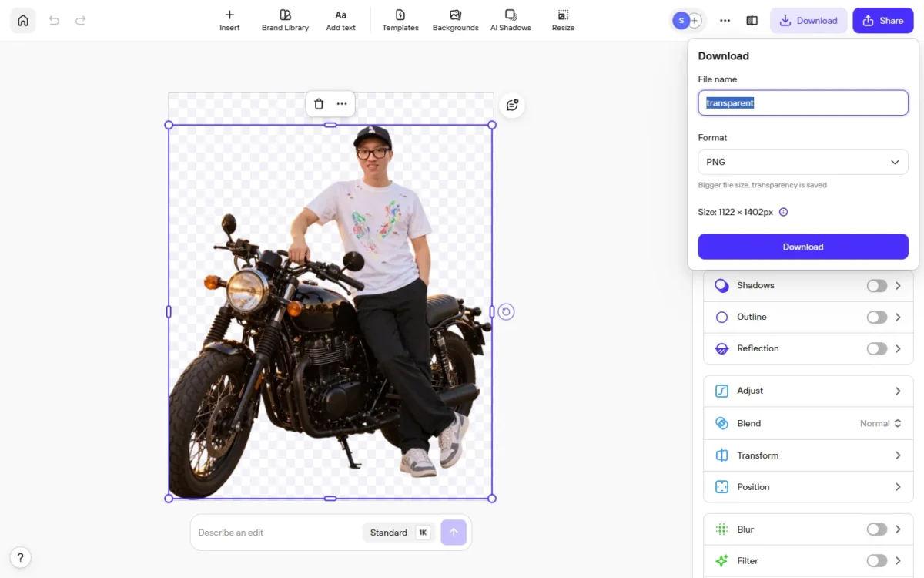This screenshot has height=578, width=924.
Task: Redo the last action
Action: (x=81, y=21)
